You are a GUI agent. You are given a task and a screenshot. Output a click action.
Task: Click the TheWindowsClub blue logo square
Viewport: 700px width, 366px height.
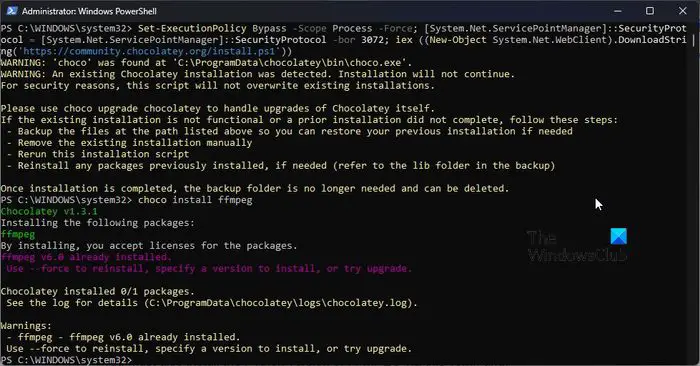pyautogui.click(x=618, y=237)
